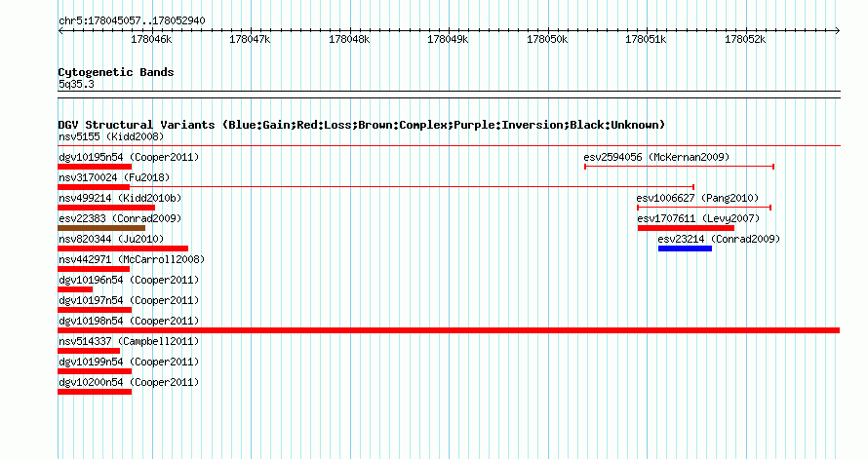This screenshot has width=868, height=459.
Task: Open nsv499214 (Kidd2010b) variant entry
Action: click(x=120, y=198)
